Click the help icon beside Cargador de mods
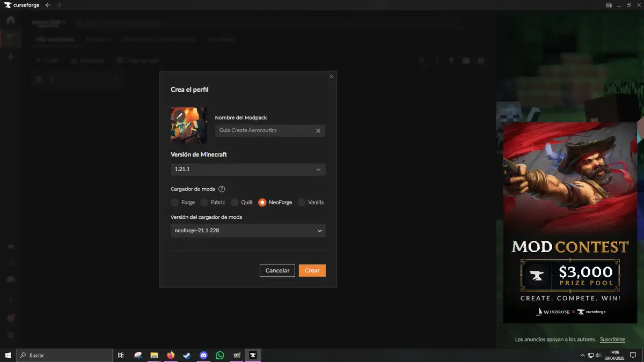 [222, 189]
